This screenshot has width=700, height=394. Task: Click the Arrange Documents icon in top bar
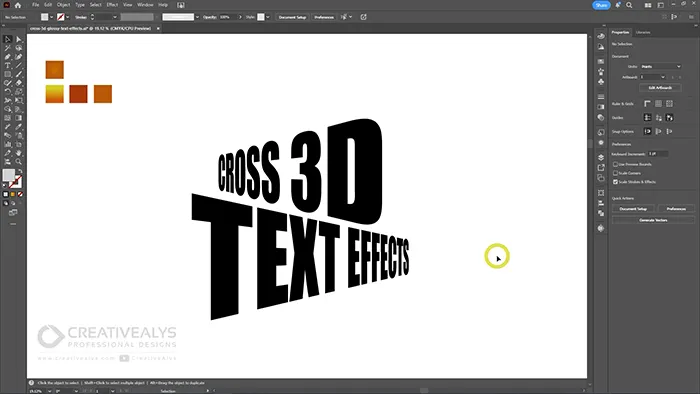(648, 5)
